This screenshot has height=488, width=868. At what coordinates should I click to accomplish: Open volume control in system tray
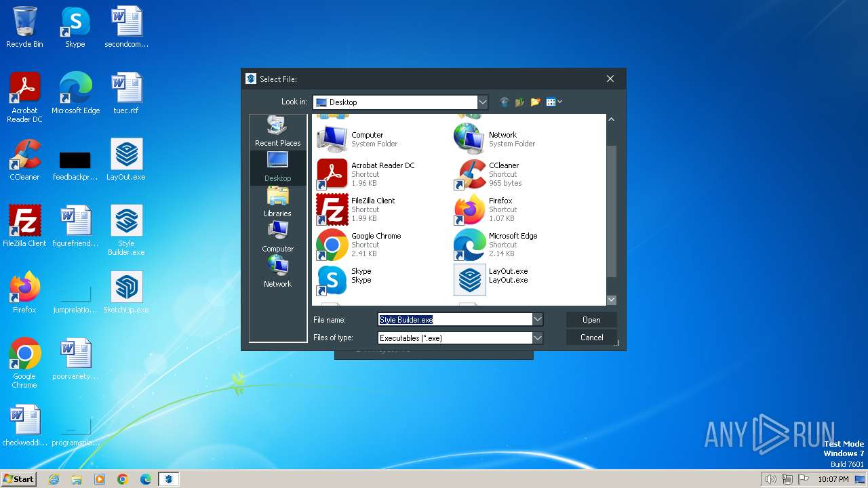(770, 479)
